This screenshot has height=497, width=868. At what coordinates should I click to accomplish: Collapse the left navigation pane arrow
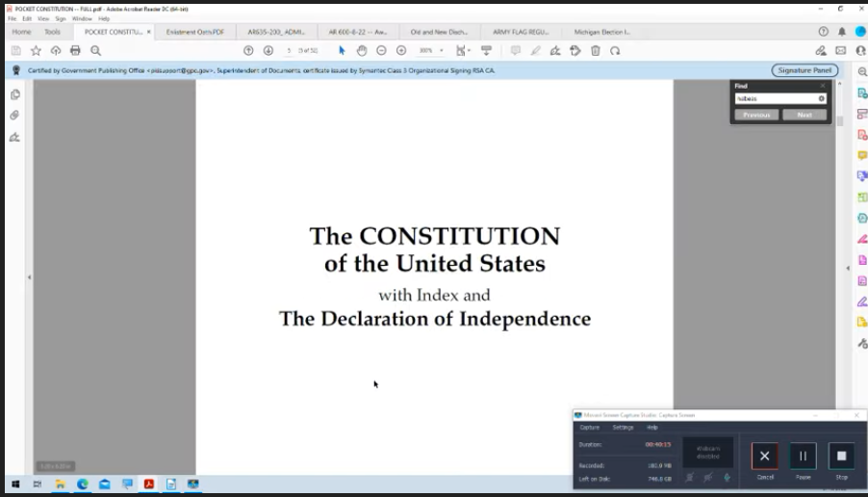click(29, 277)
